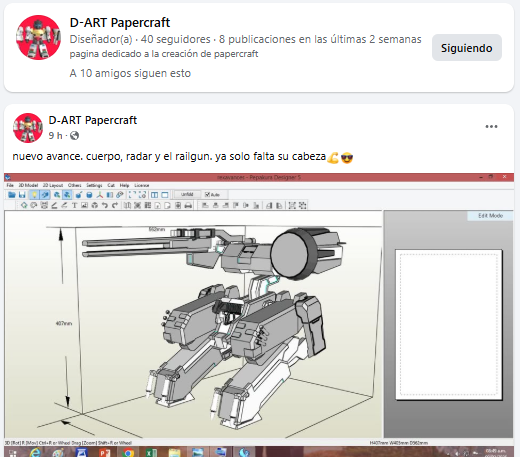Open PowerPoint from taskbar
Image resolution: width=520 pixels, height=457 pixels.
(x=104, y=453)
